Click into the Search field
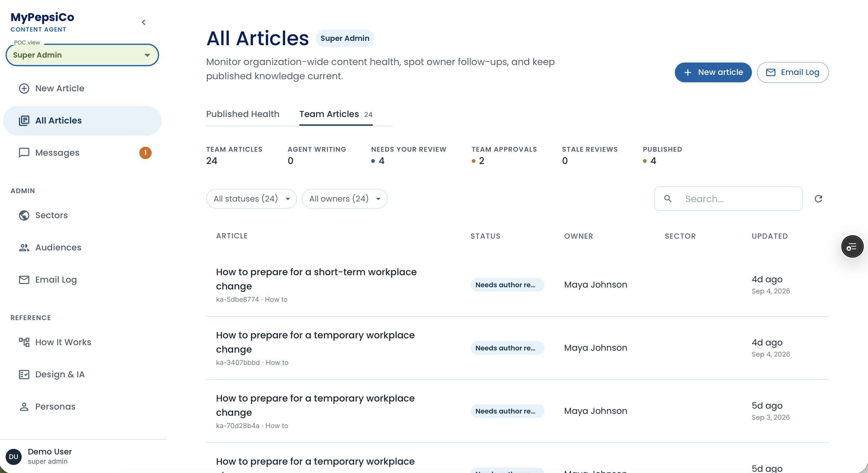This screenshot has width=868, height=473. pos(728,199)
